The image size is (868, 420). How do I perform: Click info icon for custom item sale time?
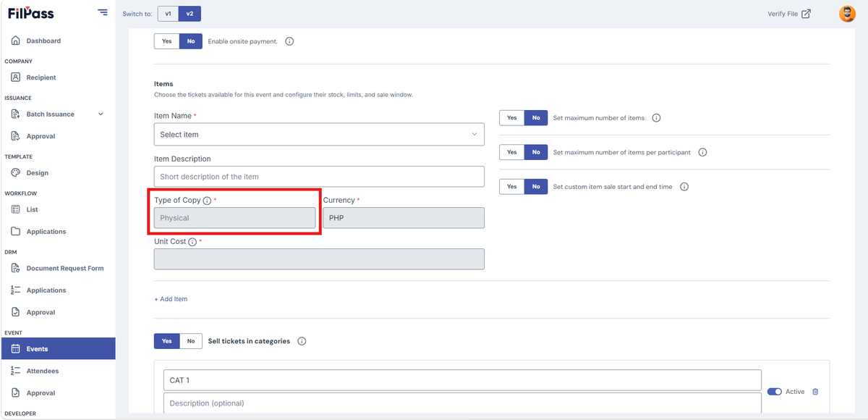684,187
